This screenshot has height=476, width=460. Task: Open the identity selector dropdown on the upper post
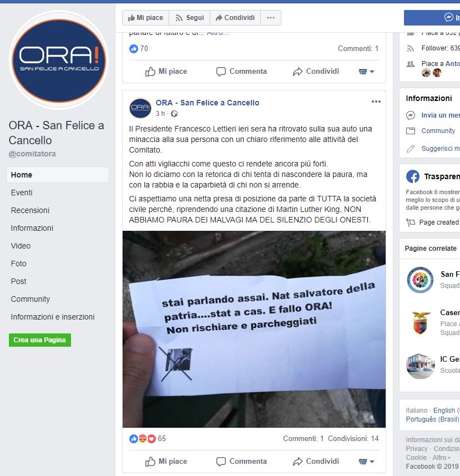tap(366, 72)
